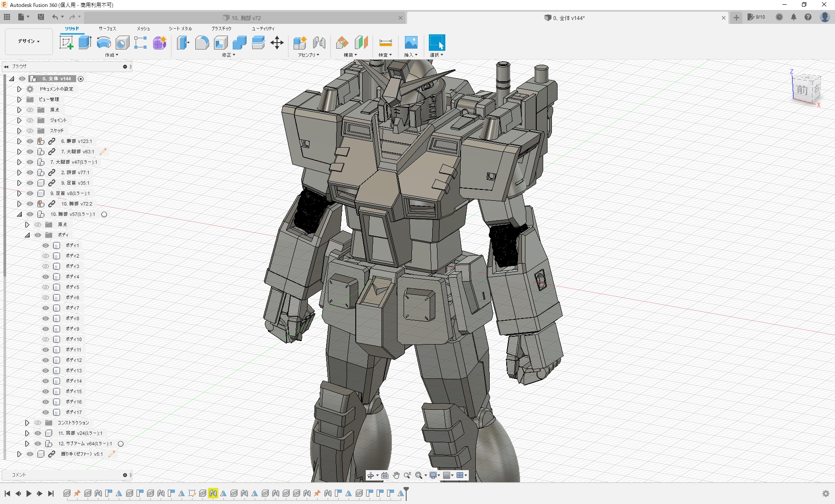Viewport: 835px width, 504px height.
Task: Open the Insert image (挿入) icon
Action: tap(411, 43)
